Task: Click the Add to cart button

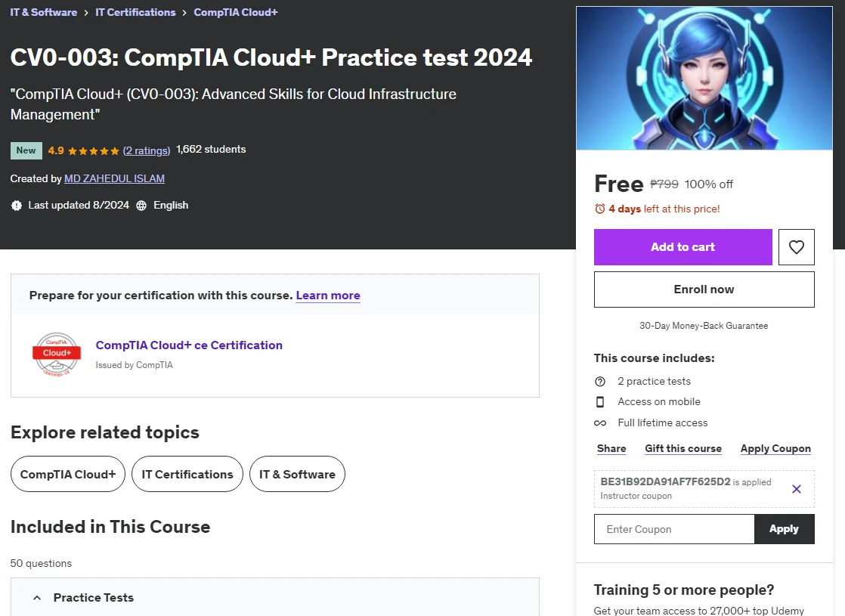Action: coord(682,247)
